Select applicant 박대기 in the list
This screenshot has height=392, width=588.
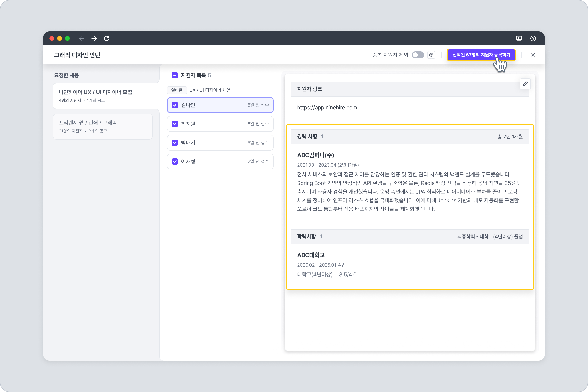point(220,143)
